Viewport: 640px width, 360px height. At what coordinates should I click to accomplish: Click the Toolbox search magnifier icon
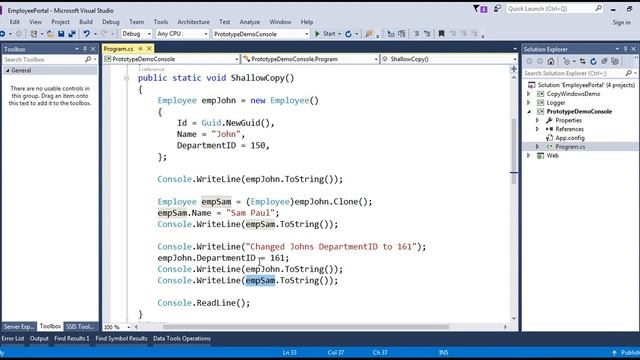(88, 60)
